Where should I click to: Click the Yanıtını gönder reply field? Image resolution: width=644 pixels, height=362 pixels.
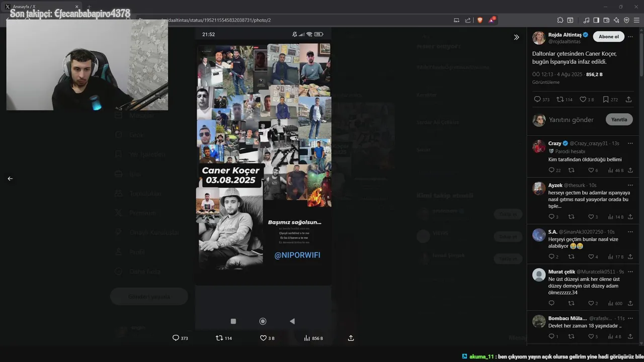(x=571, y=120)
